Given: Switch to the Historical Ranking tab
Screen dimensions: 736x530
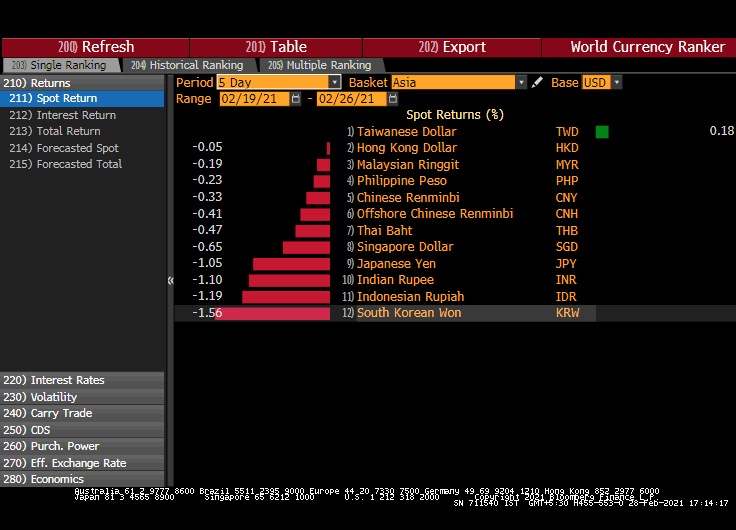Looking at the screenshot, I should 186,65.
